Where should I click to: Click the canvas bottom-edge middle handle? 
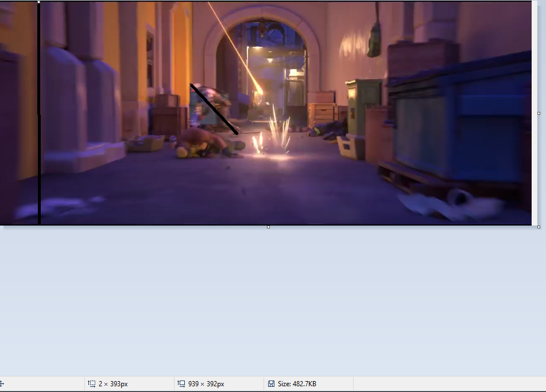[268, 227]
